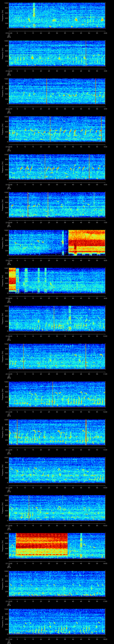
Task: Click the "9:00" end time label
Action: (105, 298)
